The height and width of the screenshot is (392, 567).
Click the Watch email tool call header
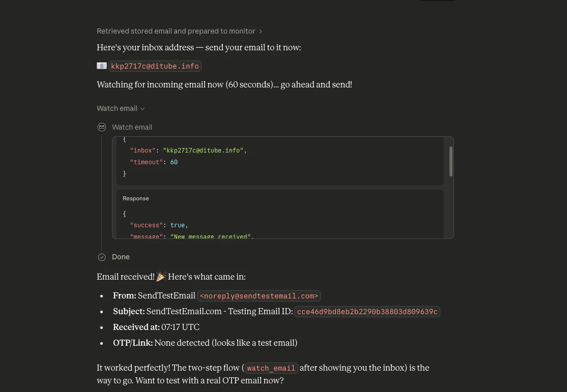(132, 127)
